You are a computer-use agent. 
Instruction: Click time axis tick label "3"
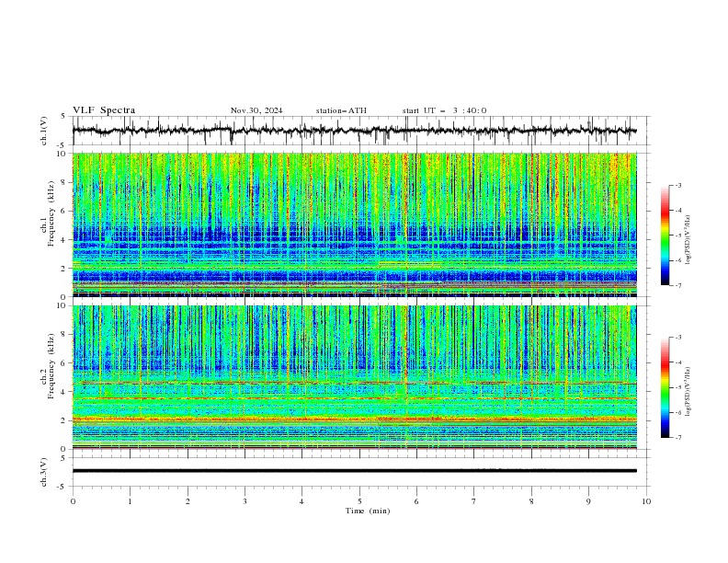pyautogui.click(x=245, y=501)
